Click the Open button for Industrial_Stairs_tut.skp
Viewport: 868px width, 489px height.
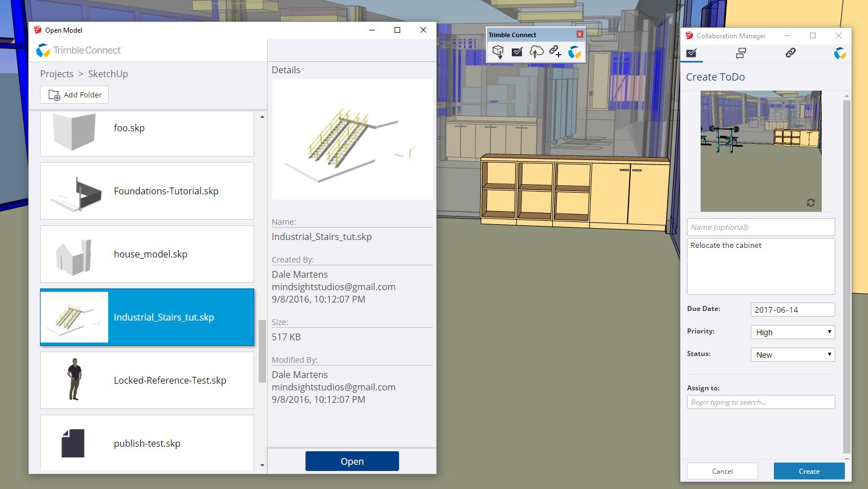[x=352, y=461]
